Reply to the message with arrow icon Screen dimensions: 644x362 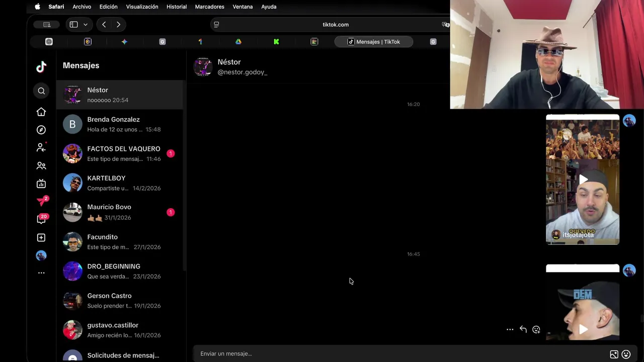(x=523, y=329)
